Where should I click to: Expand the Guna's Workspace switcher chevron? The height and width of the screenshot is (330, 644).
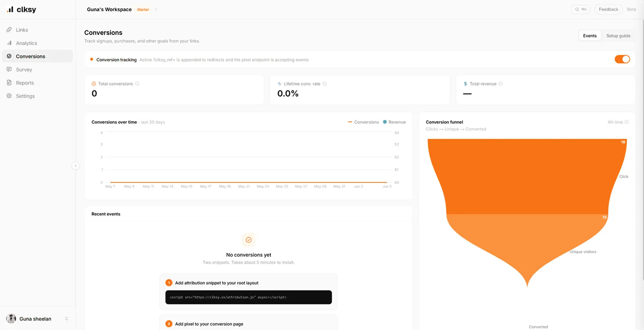pos(156,9)
